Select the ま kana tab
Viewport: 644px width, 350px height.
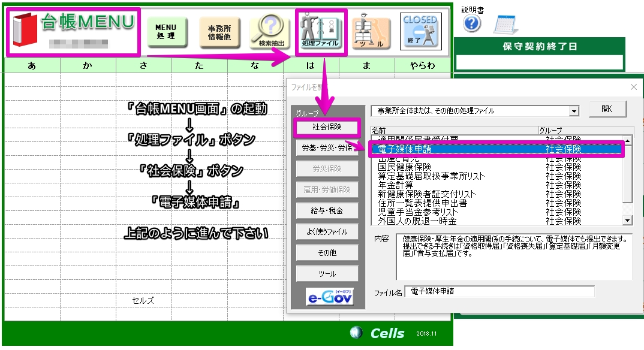[x=367, y=65]
